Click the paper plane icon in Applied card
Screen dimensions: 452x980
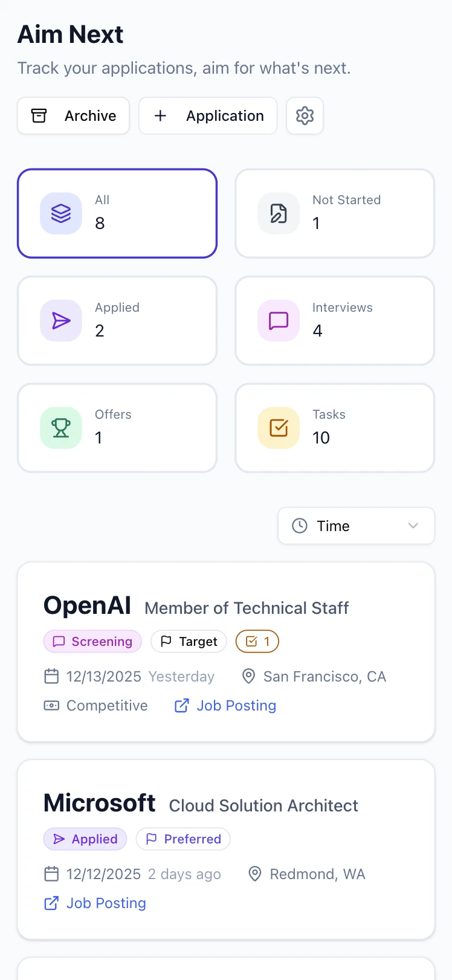[61, 321]
